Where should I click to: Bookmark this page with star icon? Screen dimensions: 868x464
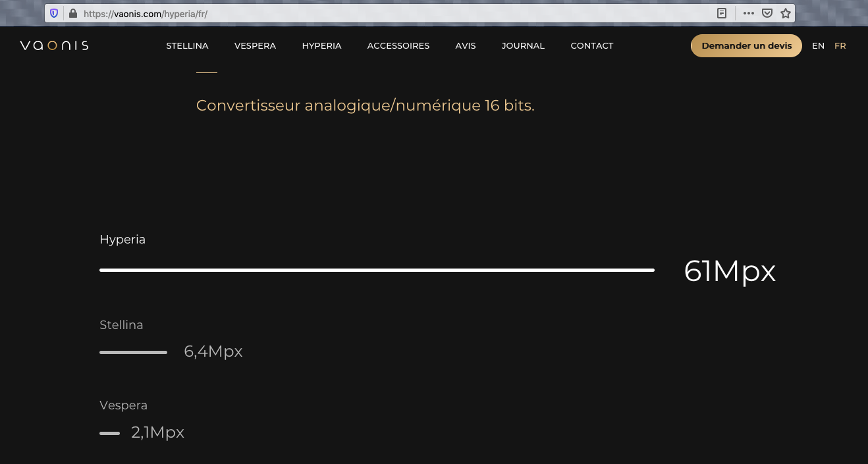pyautogui.click(x=785, y=13)
